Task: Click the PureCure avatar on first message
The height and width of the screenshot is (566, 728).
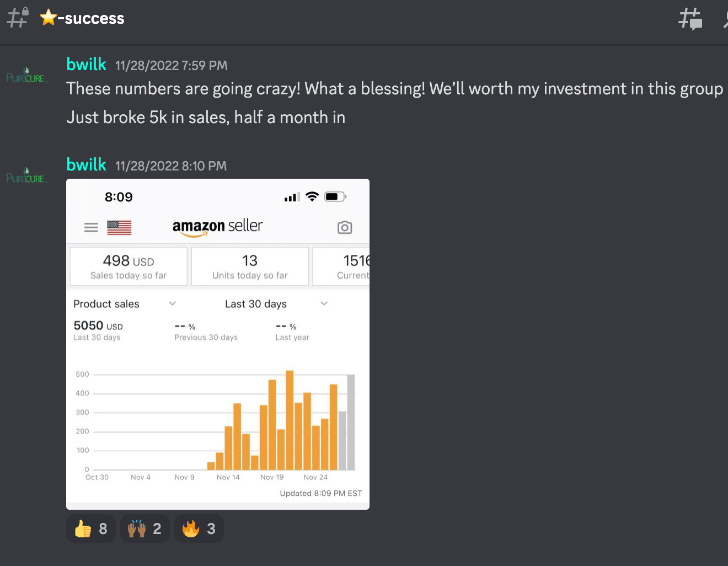Action: (26, 76)
